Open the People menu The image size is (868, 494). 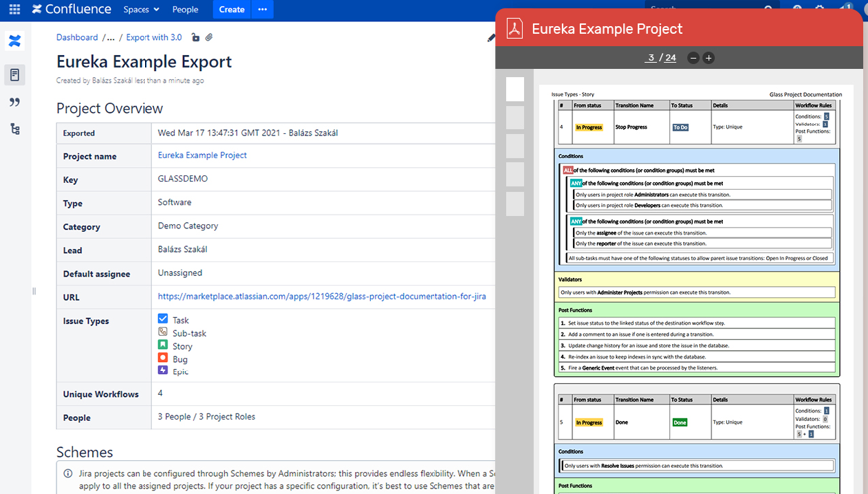pyautogui.click(x=185, y=9)
